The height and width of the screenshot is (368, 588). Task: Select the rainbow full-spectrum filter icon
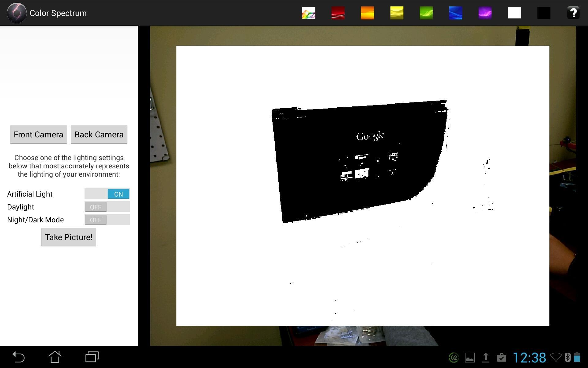[x=308, y=13]
